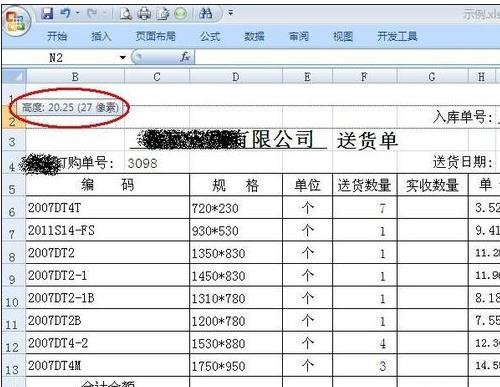The width and height of the screenshot is (500, 387).
Task: Click the green circle icon in the toolbar
Action: point(181,14)
